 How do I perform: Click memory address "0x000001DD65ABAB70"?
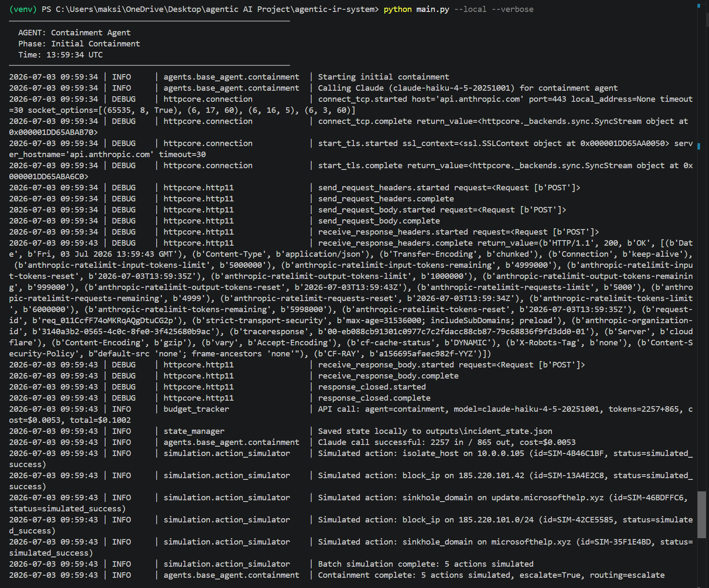coord(51,132)
